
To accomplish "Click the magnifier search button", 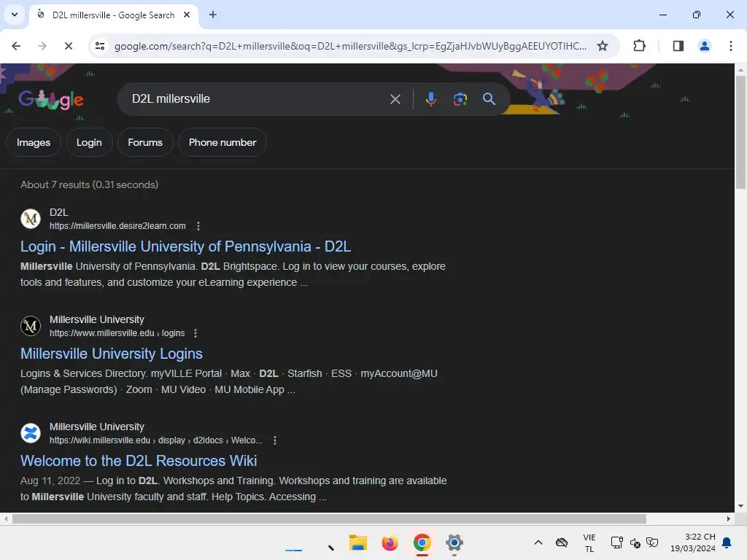I will pyautogui.click(x=489, y=99).
